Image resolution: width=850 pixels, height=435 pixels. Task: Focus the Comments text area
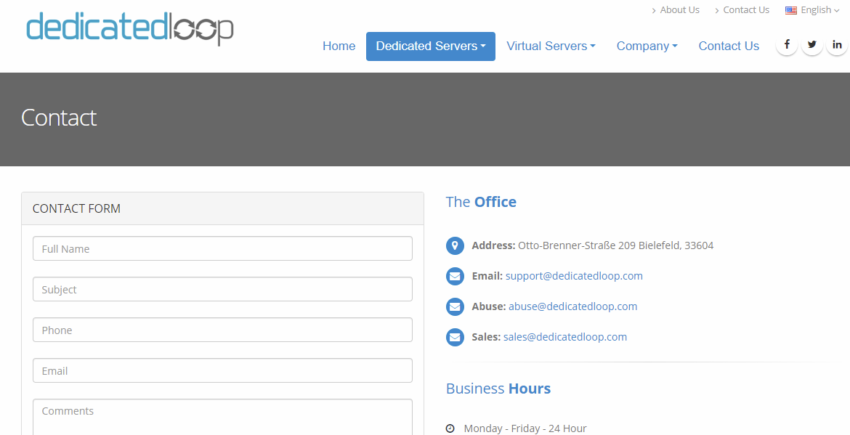222,417
